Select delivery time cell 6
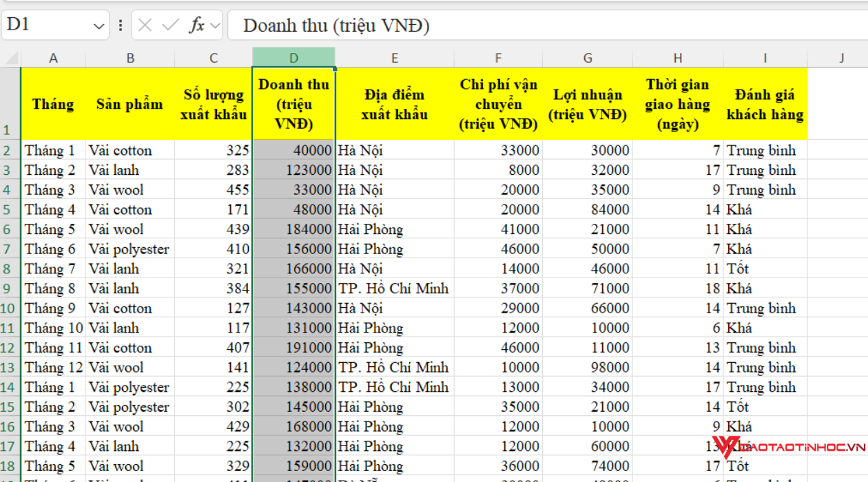868x482 pixels. (678, 328)
